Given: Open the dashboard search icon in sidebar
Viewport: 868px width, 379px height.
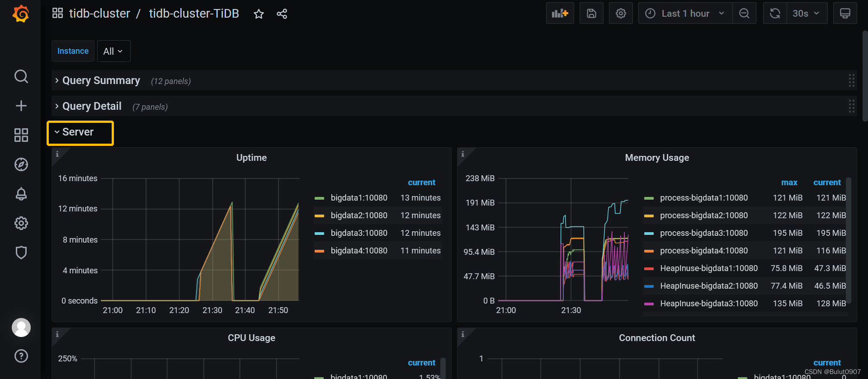Looking at the screenshot, I should point(21,76).
